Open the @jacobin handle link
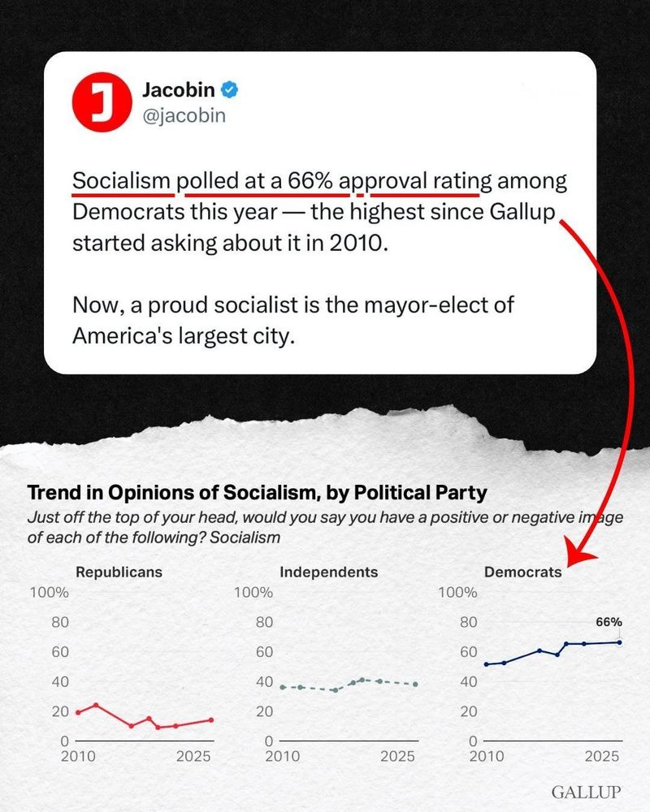This screenshot has width=650, height=812. [x=184, y=116]
